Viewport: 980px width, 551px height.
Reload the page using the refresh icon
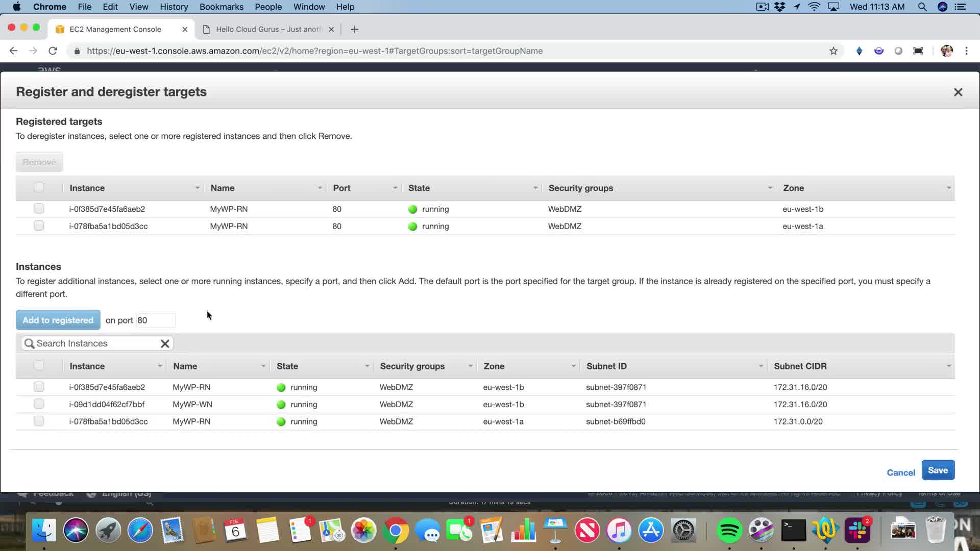(x=53, y=51)
